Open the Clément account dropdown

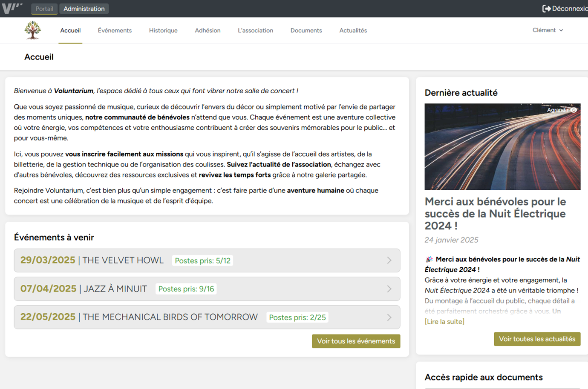548,30
